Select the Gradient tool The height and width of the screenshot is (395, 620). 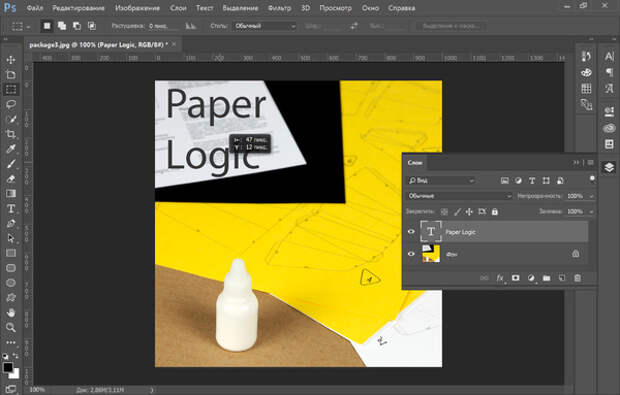click(x=11, y=193)
